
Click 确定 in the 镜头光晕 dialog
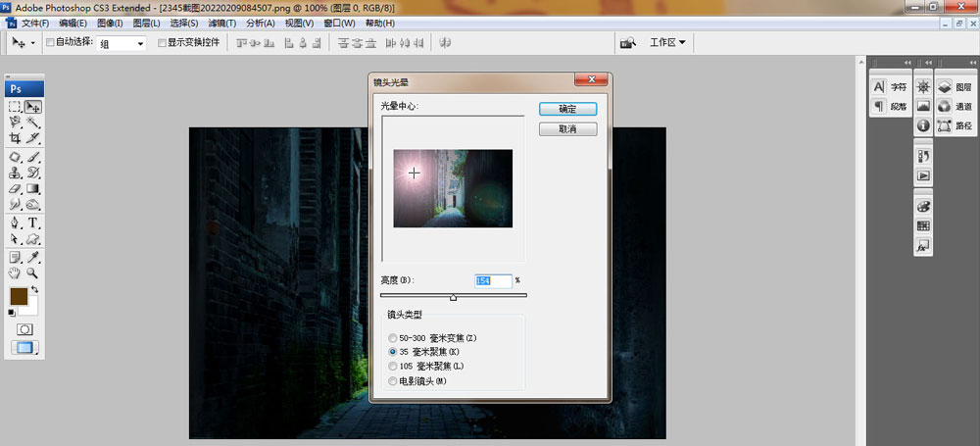tap(567, 108)
